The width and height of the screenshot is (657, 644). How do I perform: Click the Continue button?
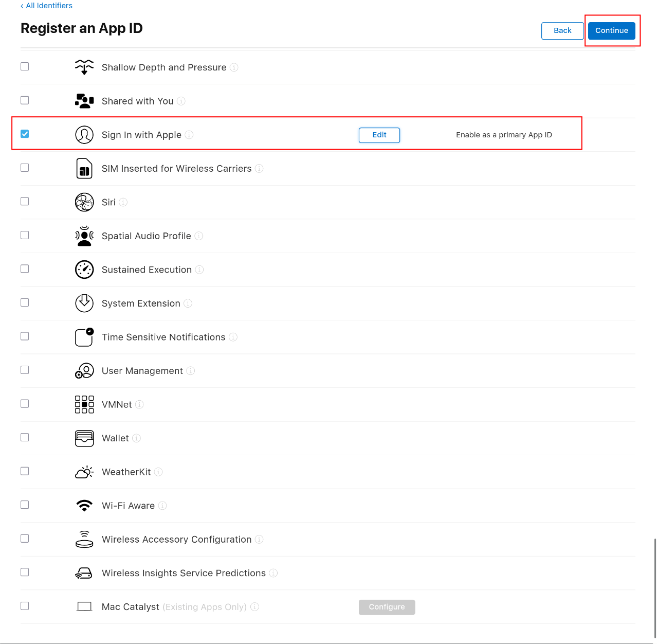click(x=611, y=30)
